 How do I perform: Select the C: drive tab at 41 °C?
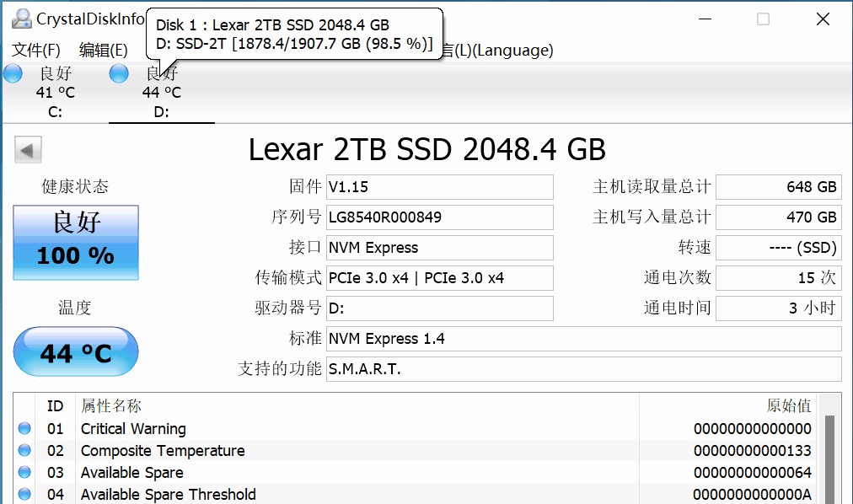point(55,93)
